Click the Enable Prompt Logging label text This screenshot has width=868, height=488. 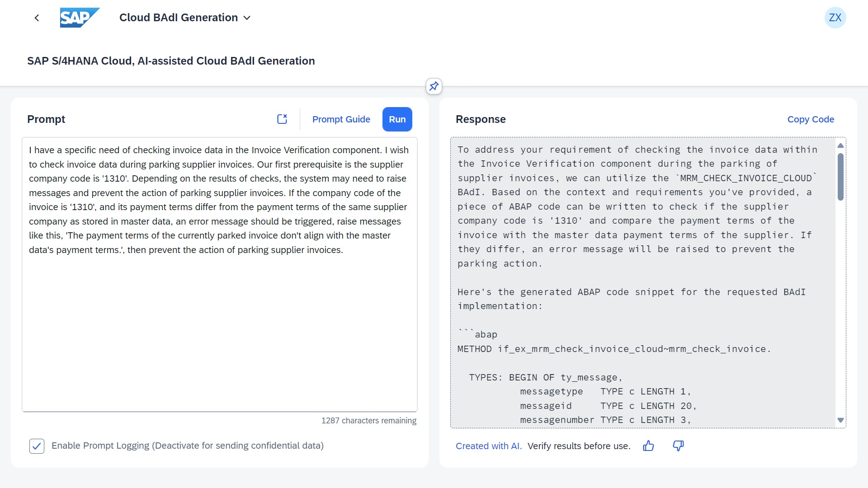tap(187, 446)
